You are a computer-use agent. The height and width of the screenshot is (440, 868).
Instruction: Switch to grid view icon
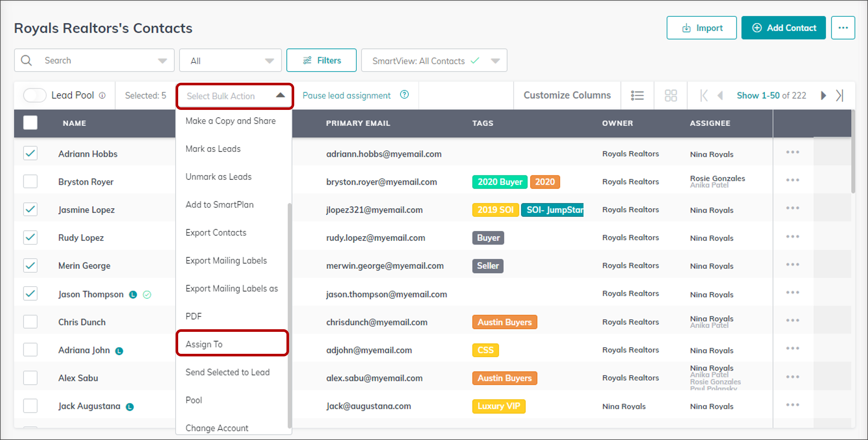[x=671, y=95]
